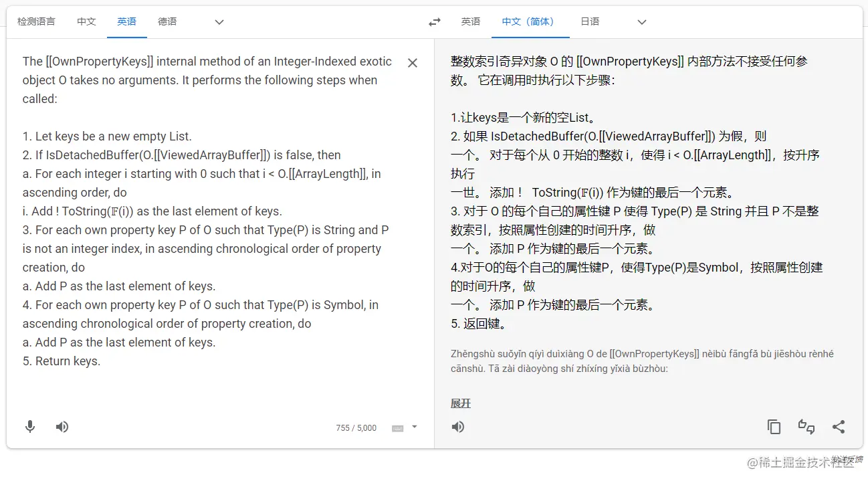The height and width of the screenshot is (483, 868).
Task: Click the pinyin romanization text
Action: [x=642, y=361]
